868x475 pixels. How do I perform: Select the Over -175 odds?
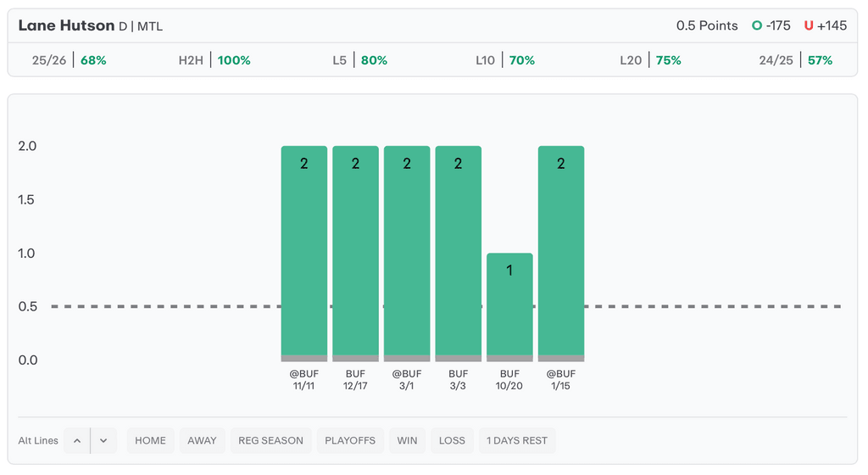(x=771, y=25)
